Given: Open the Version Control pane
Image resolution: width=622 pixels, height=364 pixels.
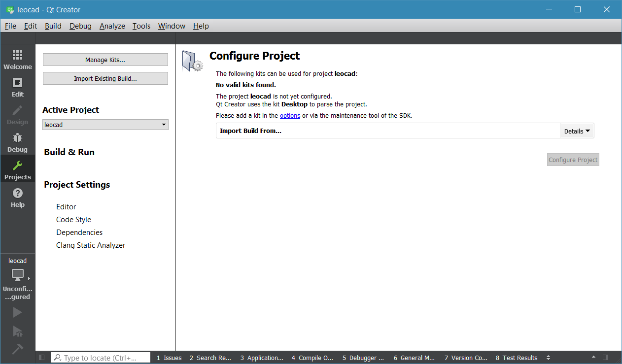Looking at the screenshot, I should tap(466, 358).
